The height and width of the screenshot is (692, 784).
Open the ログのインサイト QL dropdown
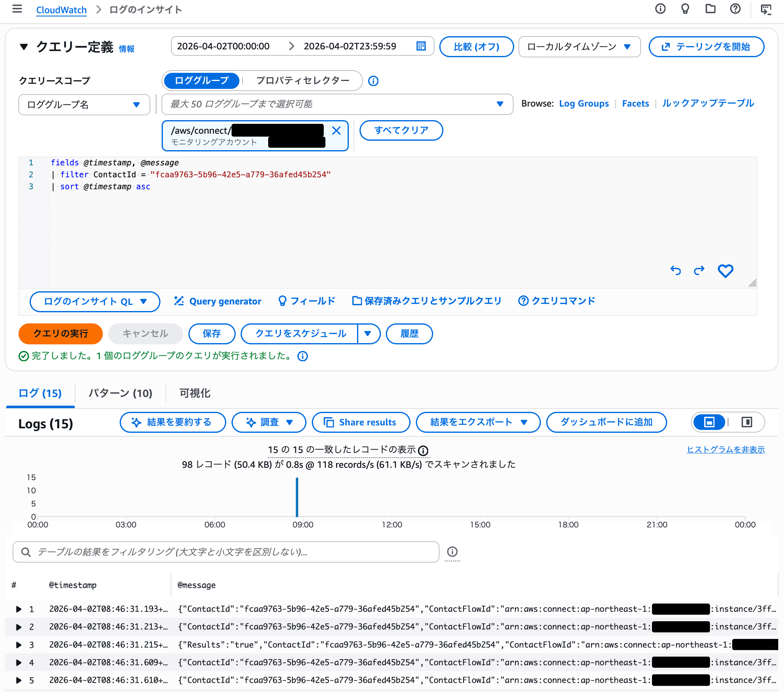click(94, 301)
